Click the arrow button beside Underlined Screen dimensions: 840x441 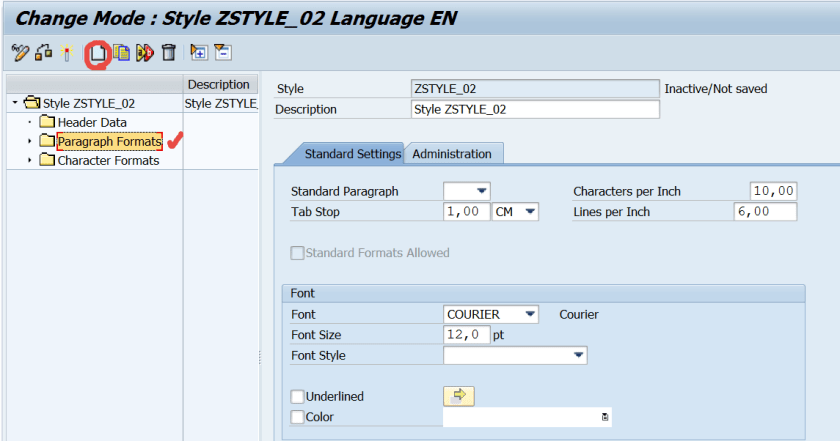point(458,396)
